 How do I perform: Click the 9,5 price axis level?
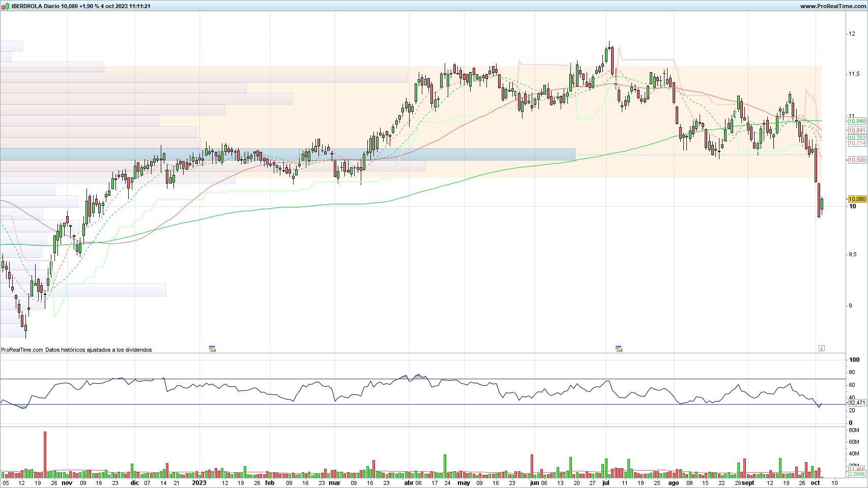[x=853, y=255]
